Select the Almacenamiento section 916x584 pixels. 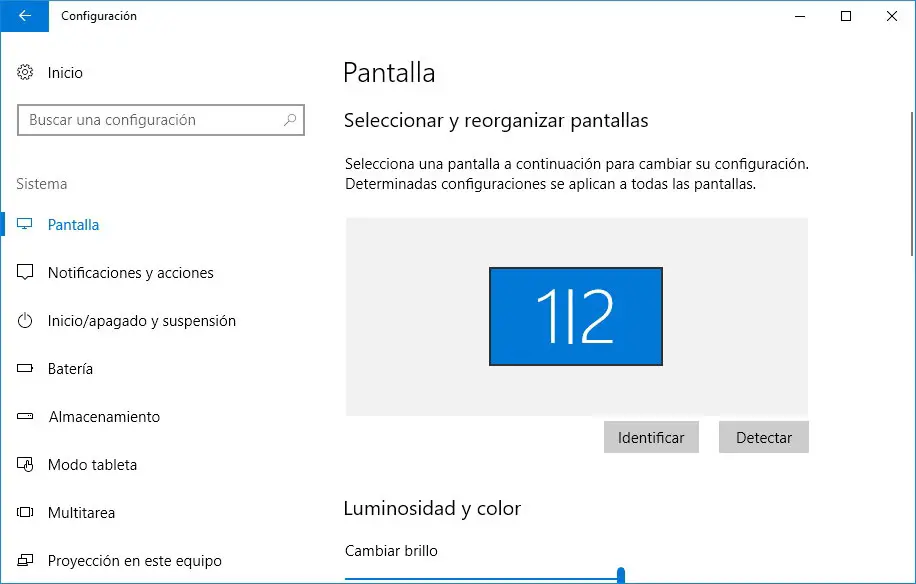point(104,417)
